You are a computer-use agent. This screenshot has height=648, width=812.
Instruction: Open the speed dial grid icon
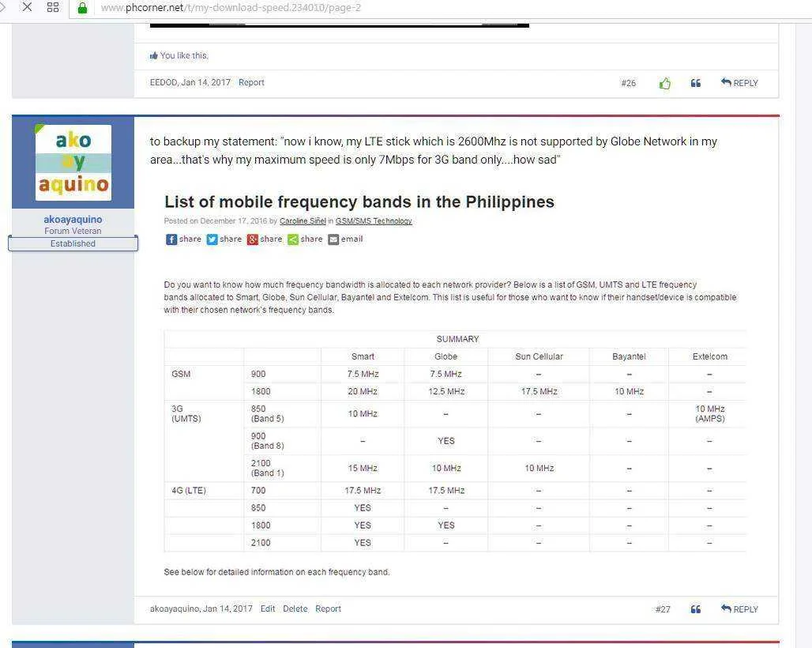tap(53, 7)
